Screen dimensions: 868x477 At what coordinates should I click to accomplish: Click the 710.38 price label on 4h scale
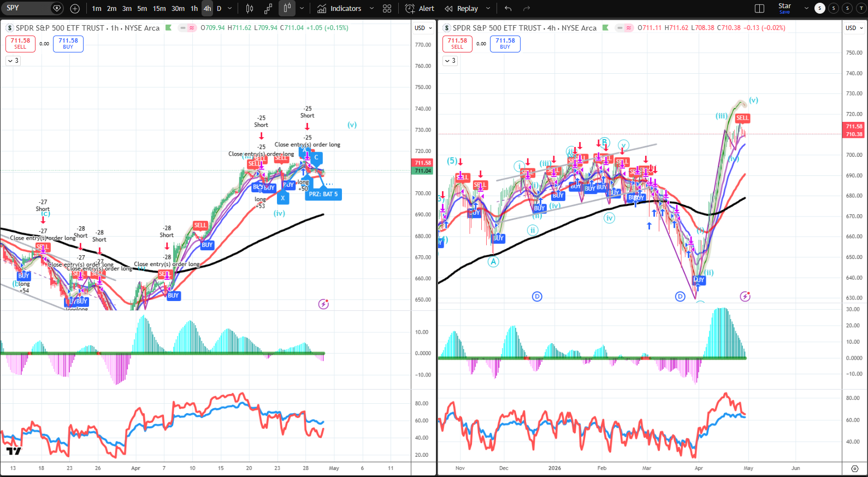[854, 134]
